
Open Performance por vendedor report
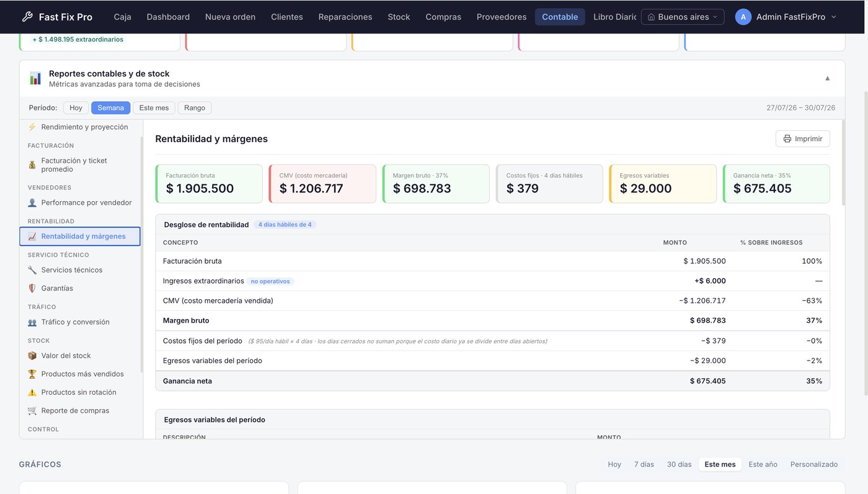[x=80, y=202]
